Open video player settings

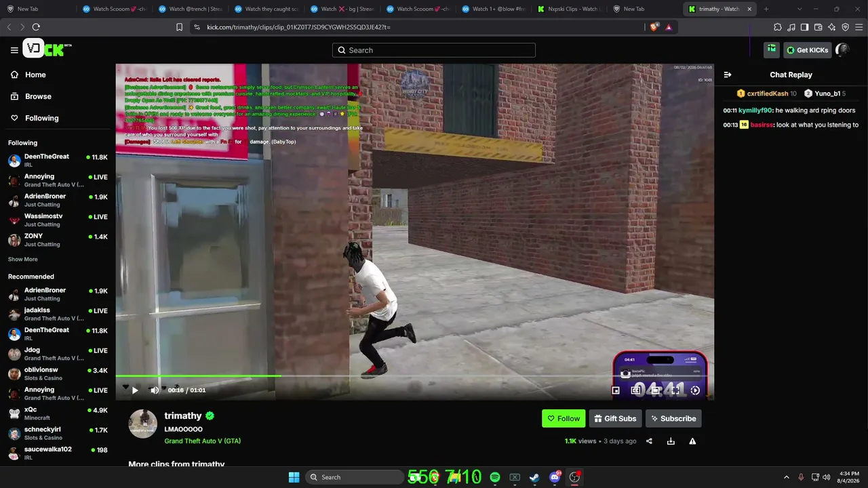(695, 390)
